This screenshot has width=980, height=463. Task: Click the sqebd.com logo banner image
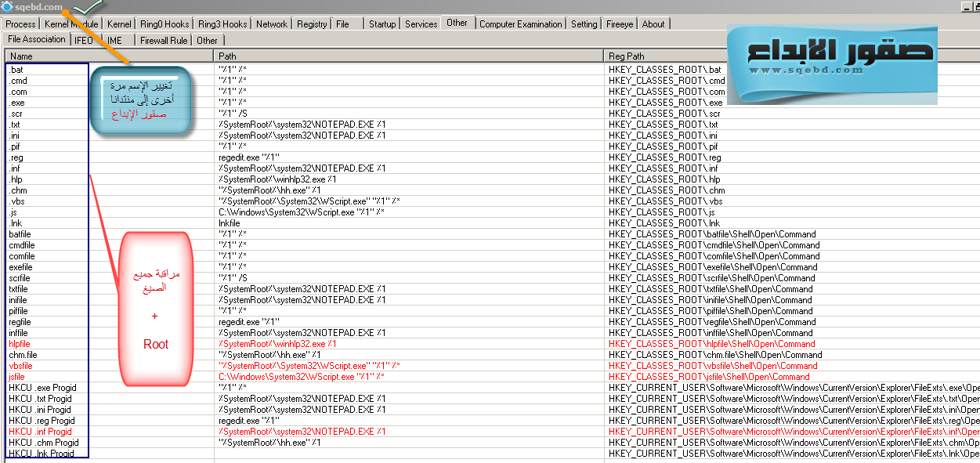pos(831,63)
